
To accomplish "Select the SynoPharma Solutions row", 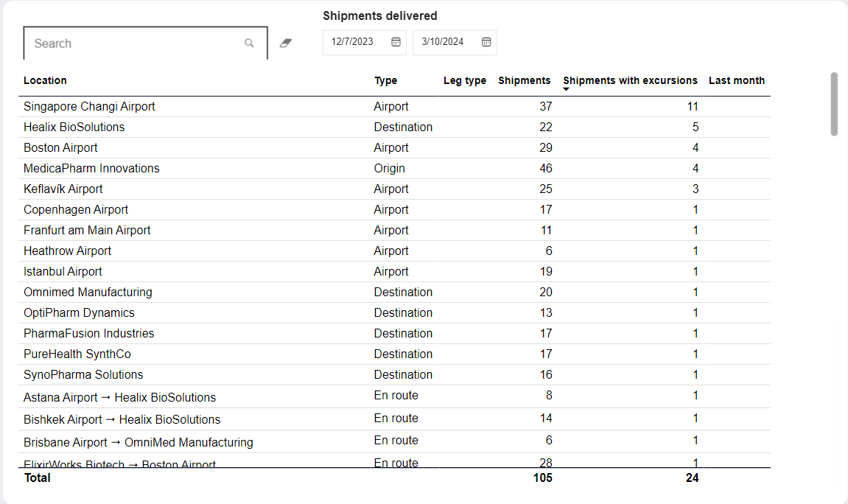I will point(394,375).
